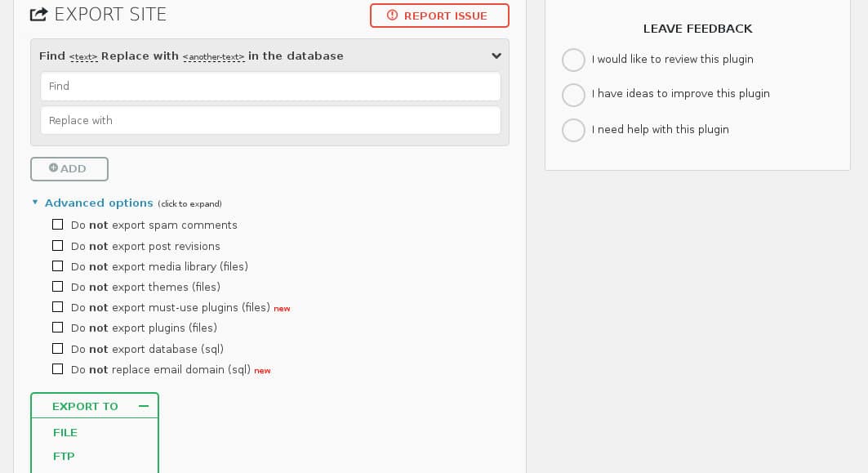
Task: Click the alert icon in Report Issue
Action: (x=392, y=16)
